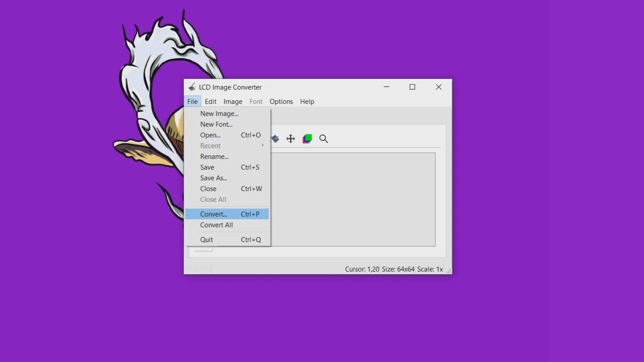This screenshot has width=644, height=362.
Task: Choose the greyed Close All entry
Action: pos(227,199)
